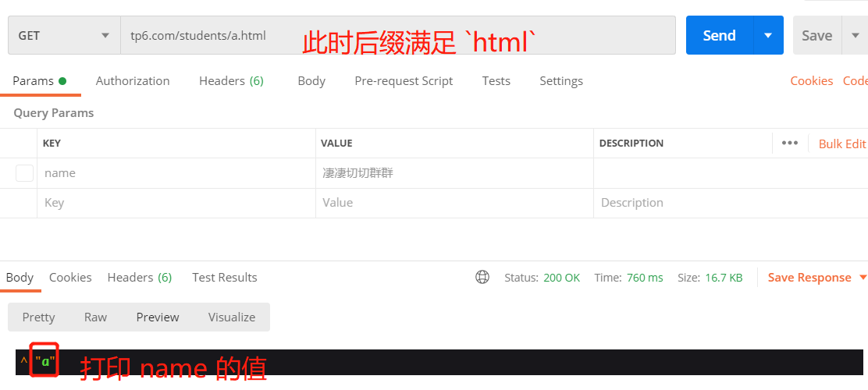Click the KEY column header
Screen dimensions: 868x390
click(52, 144)
